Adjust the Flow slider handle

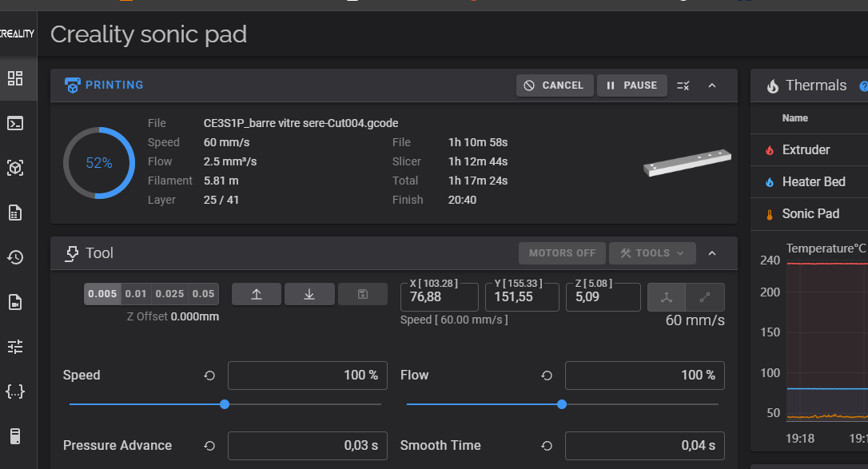tap(562, 404)
